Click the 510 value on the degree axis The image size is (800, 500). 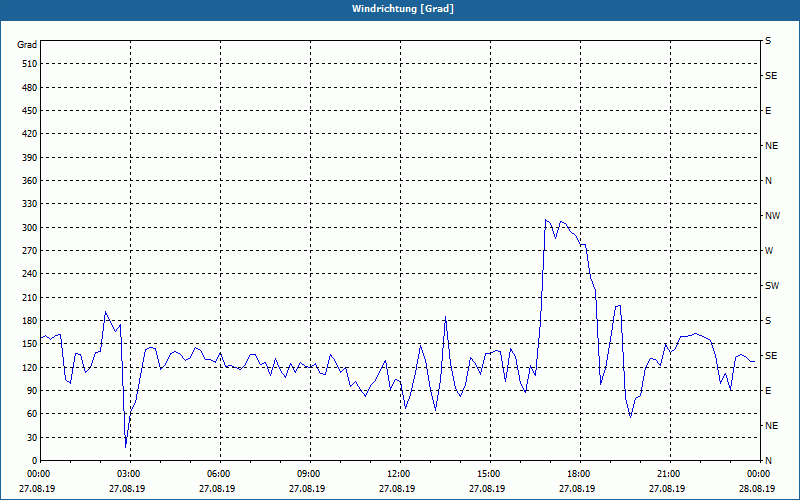(30, 64)
